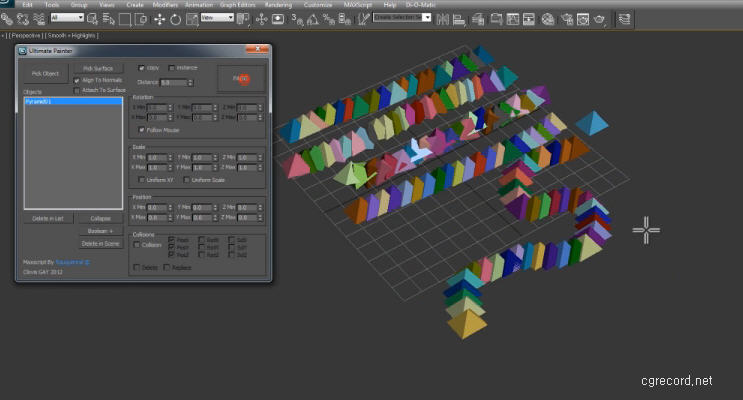Viewport: 743px width, 400px height.
Task: Open the Graph Editors menu
Action: [x=238, y=5]
